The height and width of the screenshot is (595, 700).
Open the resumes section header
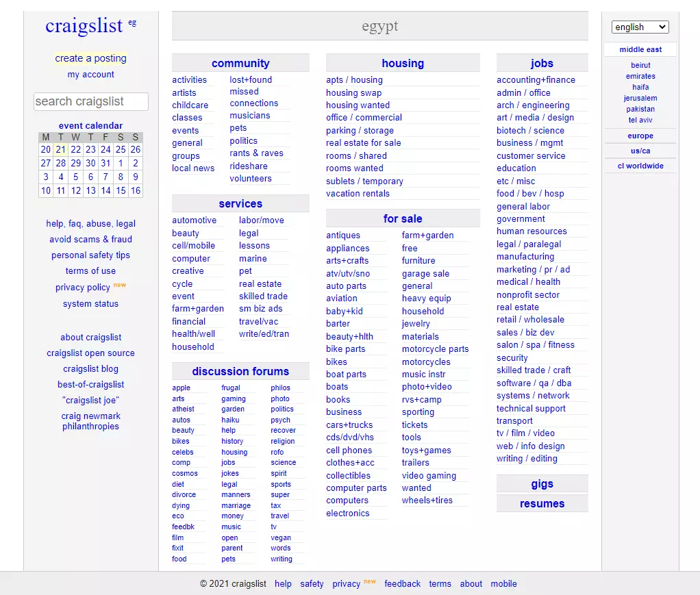click(x=542, y=503)
